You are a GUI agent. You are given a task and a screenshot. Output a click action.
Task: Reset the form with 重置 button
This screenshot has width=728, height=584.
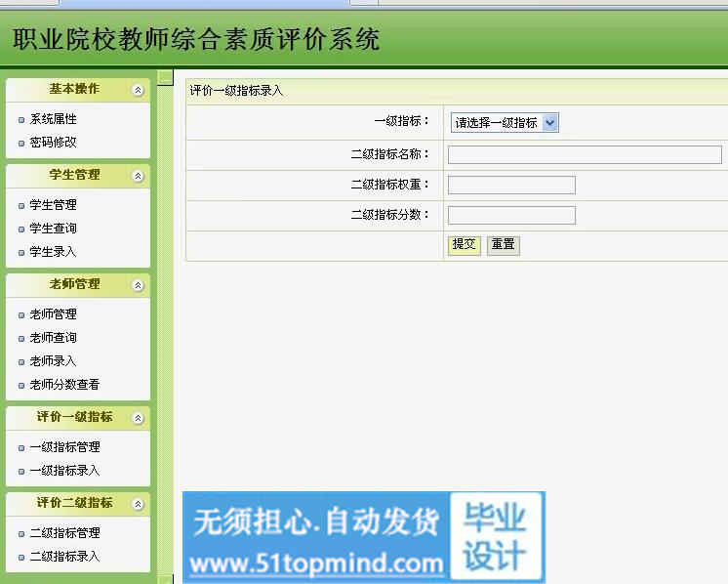point(504,245)
